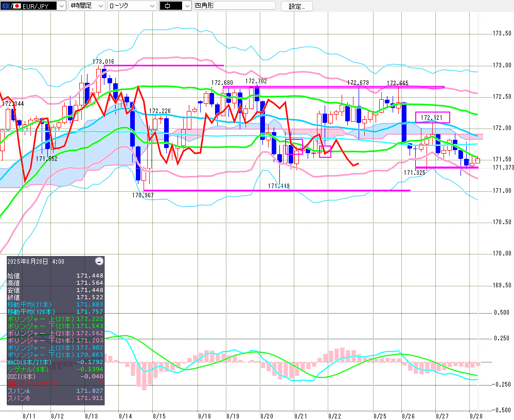Select Bollinger upper value 172.222
This screenshot has width=514, height=420.
coord(90,319)
